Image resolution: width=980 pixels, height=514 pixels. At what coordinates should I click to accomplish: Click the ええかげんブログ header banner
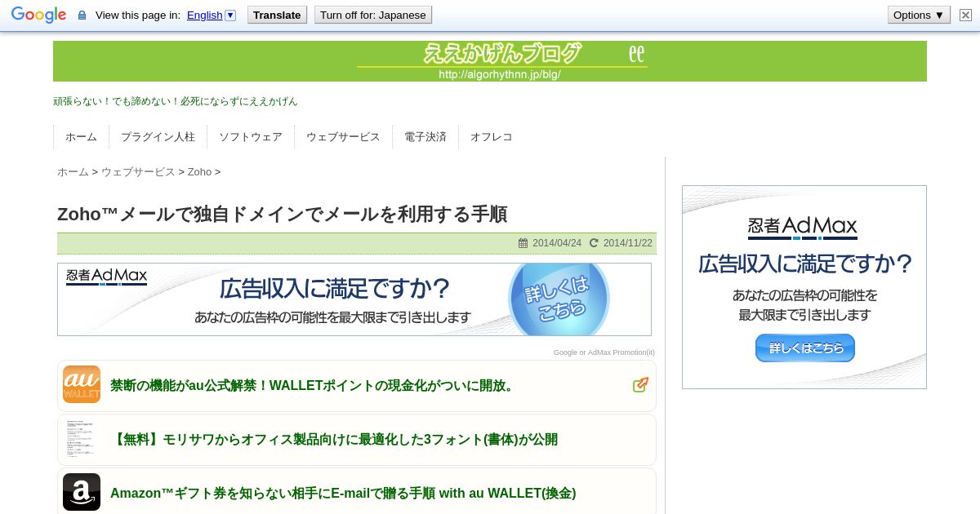[x=490, y=61]
